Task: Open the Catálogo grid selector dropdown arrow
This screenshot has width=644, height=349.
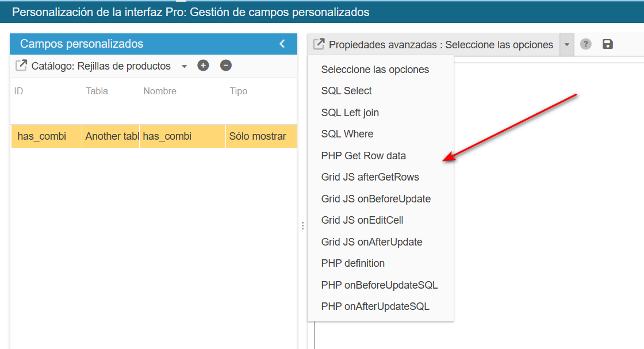Action: tap(184, 66)
